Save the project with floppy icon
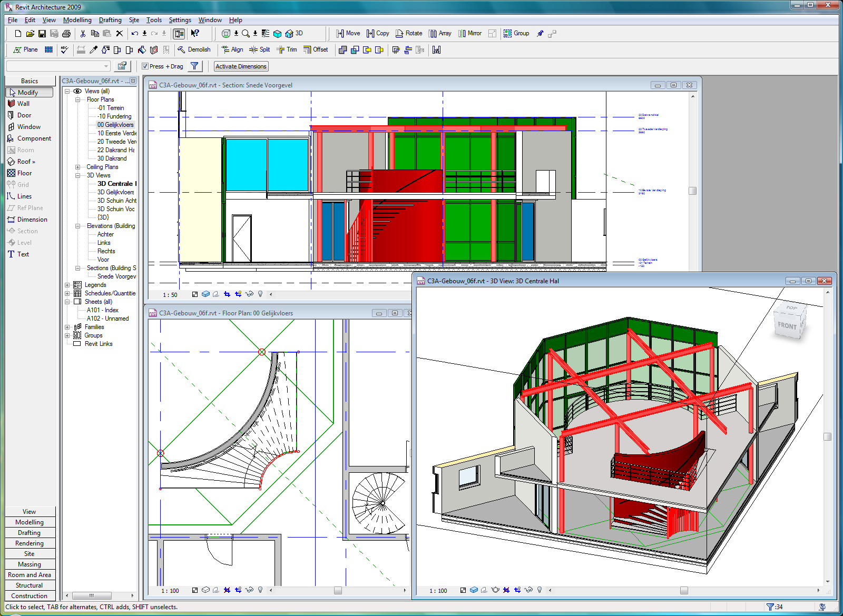This screenshot has width=843, height=616. (42, 34)
